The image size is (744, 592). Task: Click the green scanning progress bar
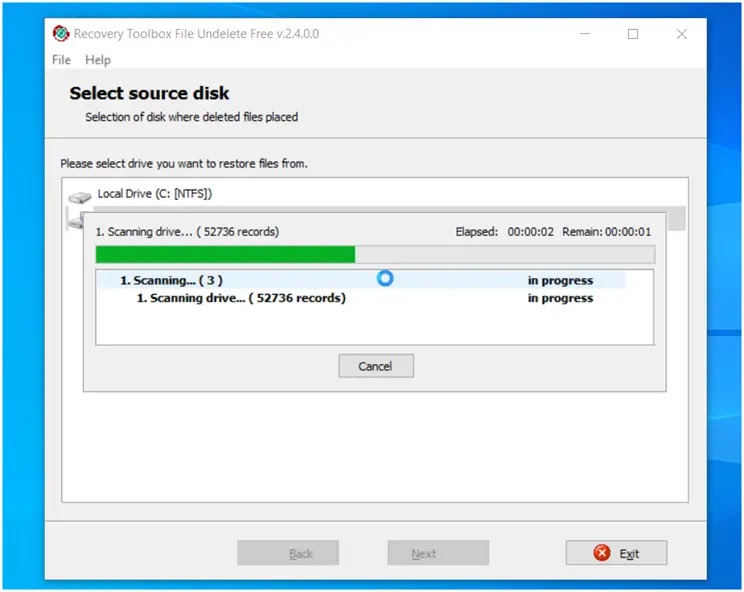coord(375,254)
